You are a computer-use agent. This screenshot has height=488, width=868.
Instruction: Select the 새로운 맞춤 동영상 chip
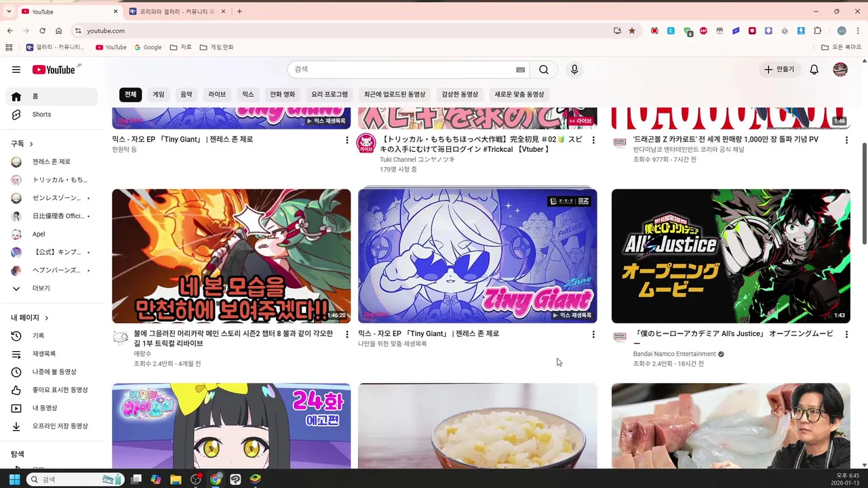click(x=519, y=94)
